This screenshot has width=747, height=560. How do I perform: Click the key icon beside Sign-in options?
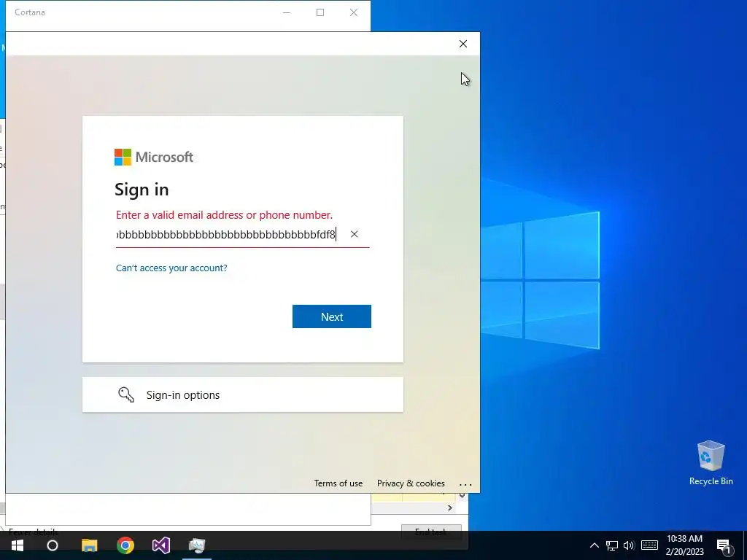[x=126, y=394]
